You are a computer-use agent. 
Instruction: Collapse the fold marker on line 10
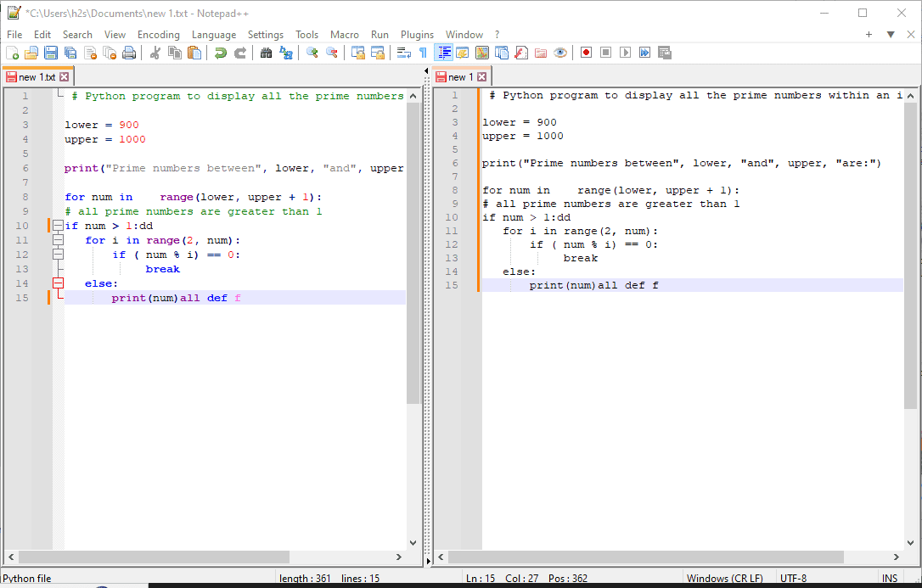pos(58,226)
